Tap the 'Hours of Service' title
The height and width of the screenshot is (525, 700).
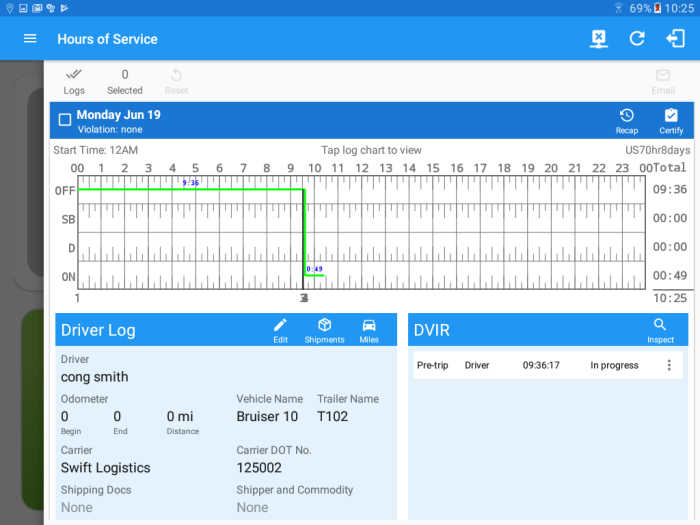107,39
